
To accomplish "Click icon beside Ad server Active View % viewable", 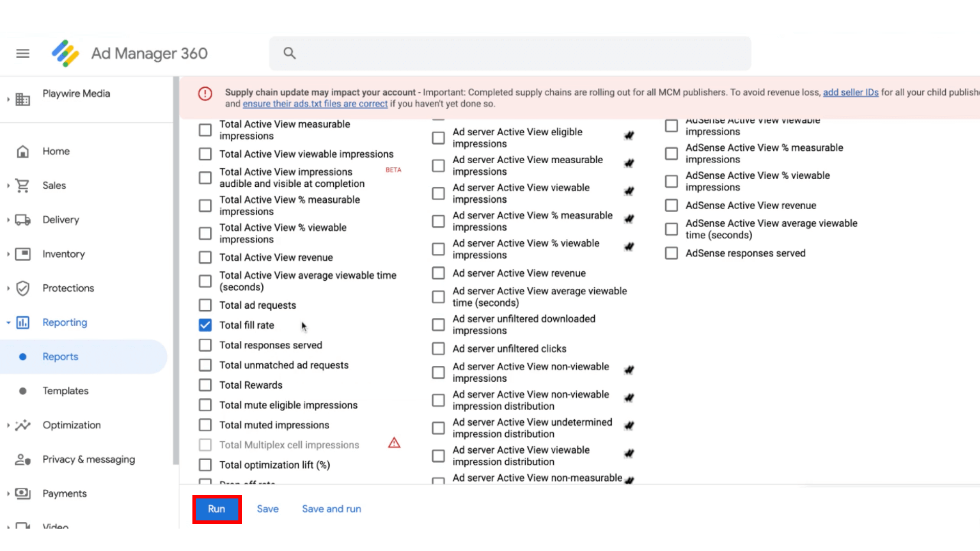I will [x=629, y=246].
